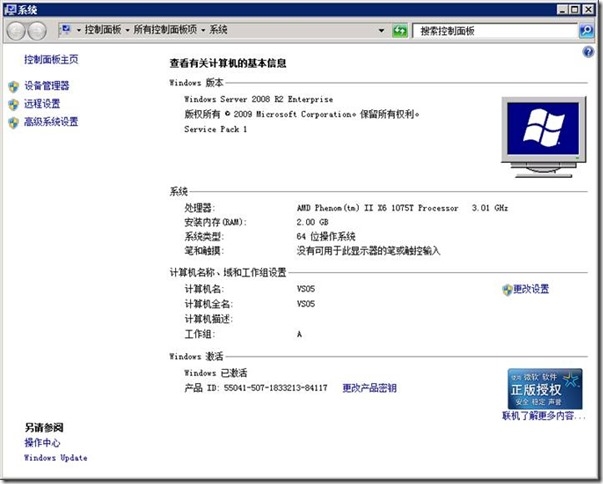
Task: Open the blue help question mark
Action: point(588,52)
